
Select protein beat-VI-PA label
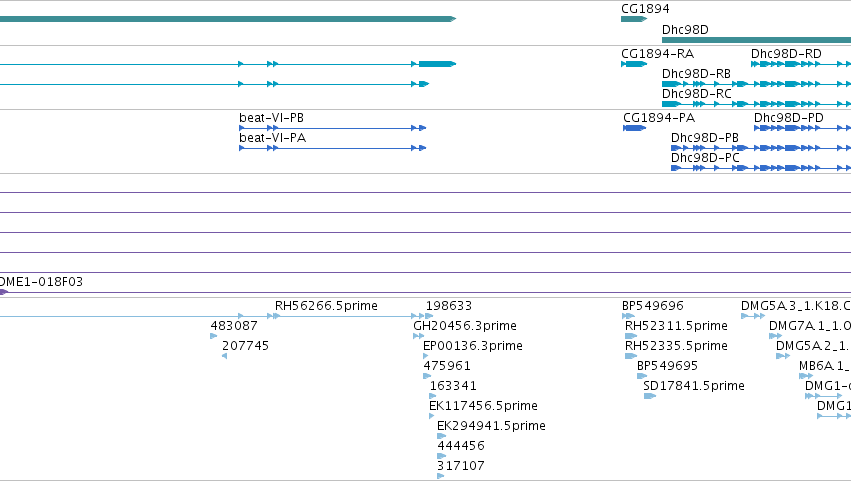272,138
